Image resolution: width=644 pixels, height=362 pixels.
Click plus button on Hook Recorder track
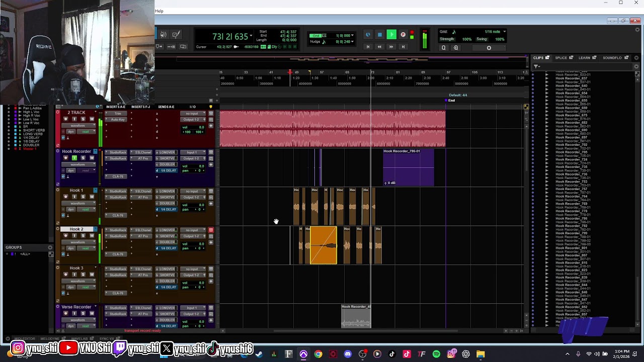pyautogui.click(x=211, y=165)
